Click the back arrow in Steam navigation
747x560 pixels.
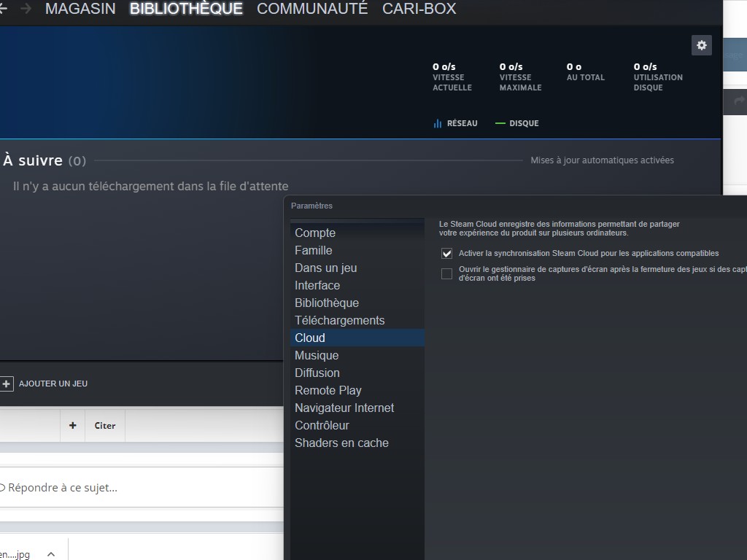(3, 9)
